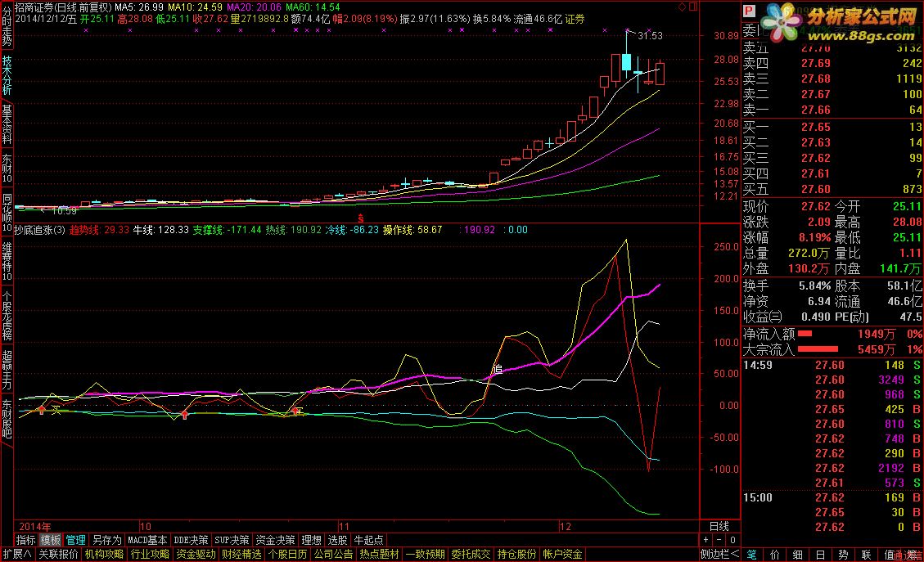Click the plus zoom-in chart button
Viewport: 924px width, 562px height.
[706, 540]
